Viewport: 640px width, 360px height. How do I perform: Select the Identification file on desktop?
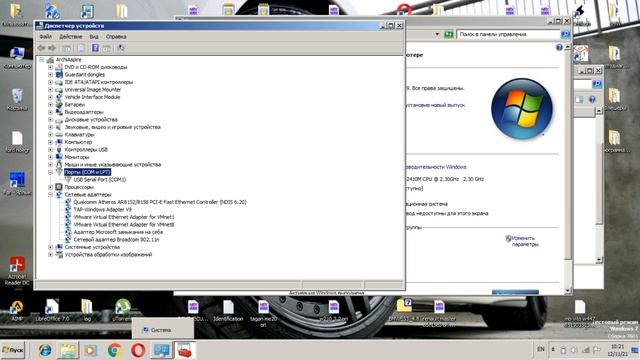point(228,310)
